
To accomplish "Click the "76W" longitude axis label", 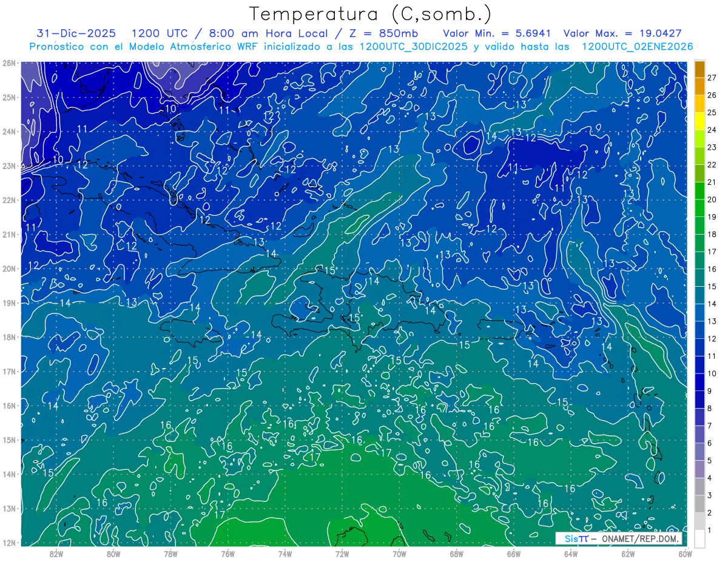I will click(227, 553).
